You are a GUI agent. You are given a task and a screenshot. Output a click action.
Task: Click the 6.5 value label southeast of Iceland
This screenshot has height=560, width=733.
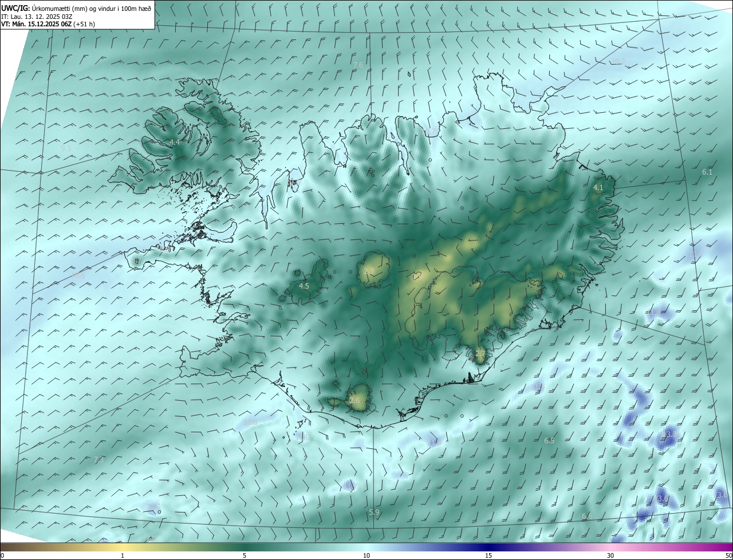549,440
